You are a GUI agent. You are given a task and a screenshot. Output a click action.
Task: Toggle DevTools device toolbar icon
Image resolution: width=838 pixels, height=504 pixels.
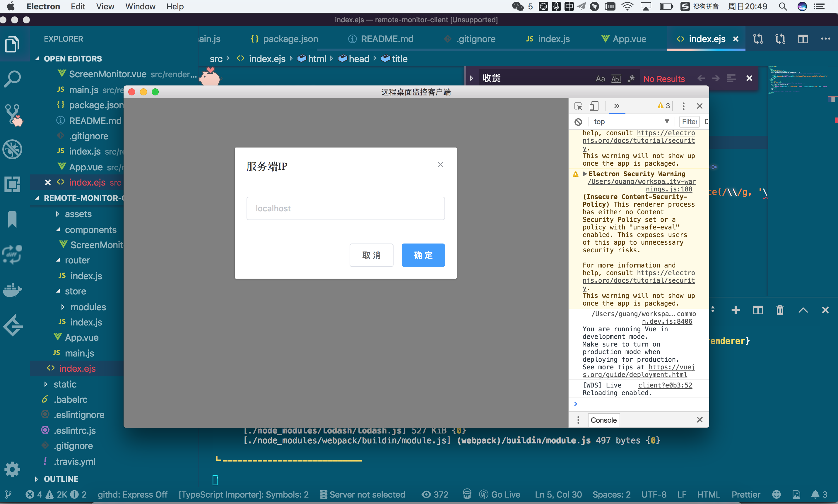click(594, 106)
